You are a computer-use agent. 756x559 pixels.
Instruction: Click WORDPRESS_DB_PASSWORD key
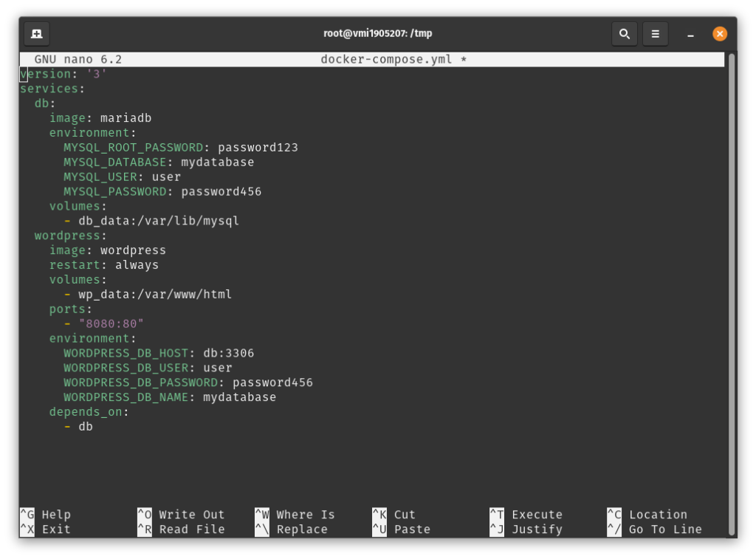(141, 383)
